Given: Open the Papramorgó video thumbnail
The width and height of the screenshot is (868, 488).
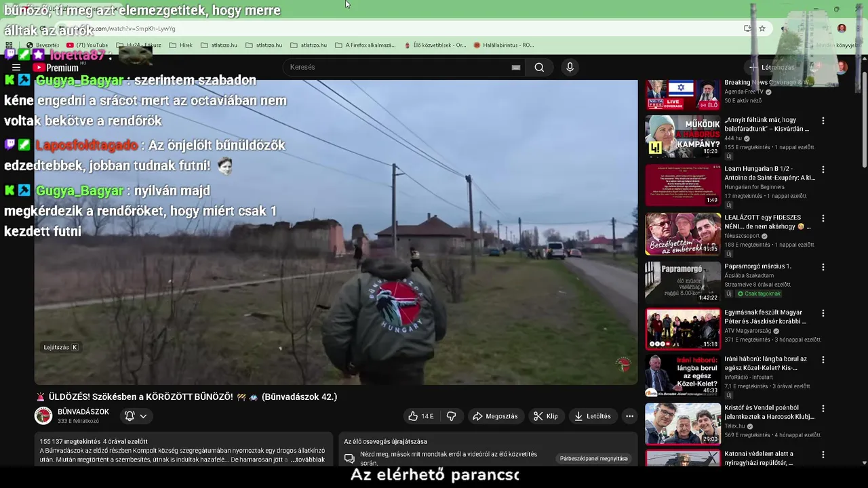Looking at the screenshot, I should [683, 283].
